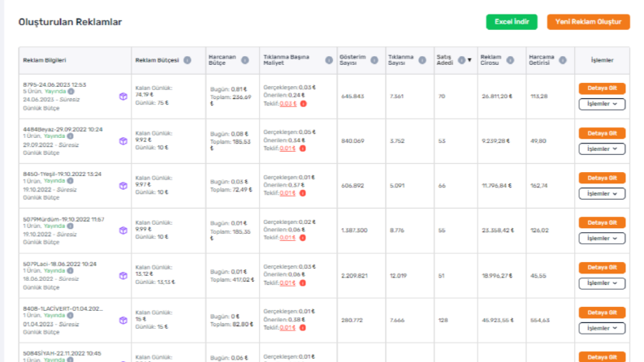Show info for Reklam Bütçesi column

(x=188, y=60)
